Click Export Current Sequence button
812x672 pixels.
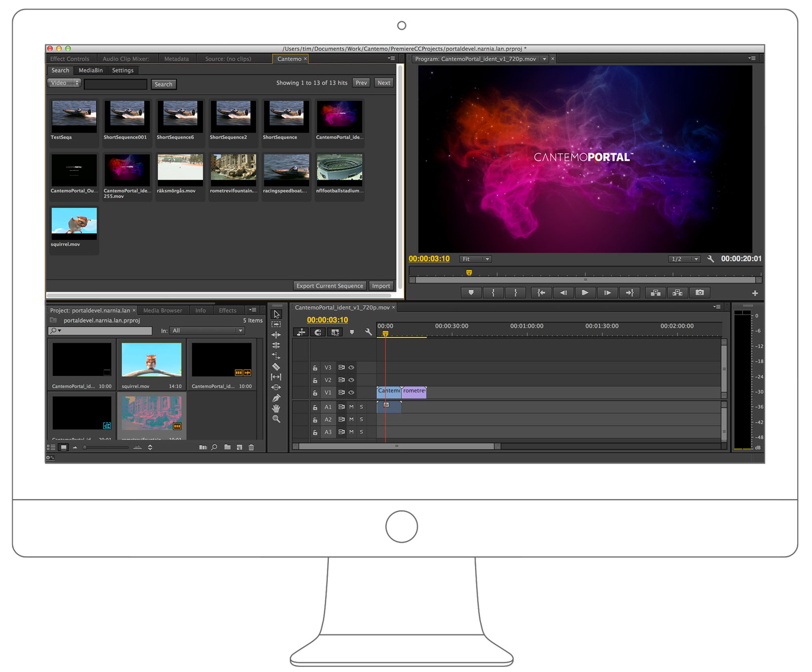[x=330, y=286]
